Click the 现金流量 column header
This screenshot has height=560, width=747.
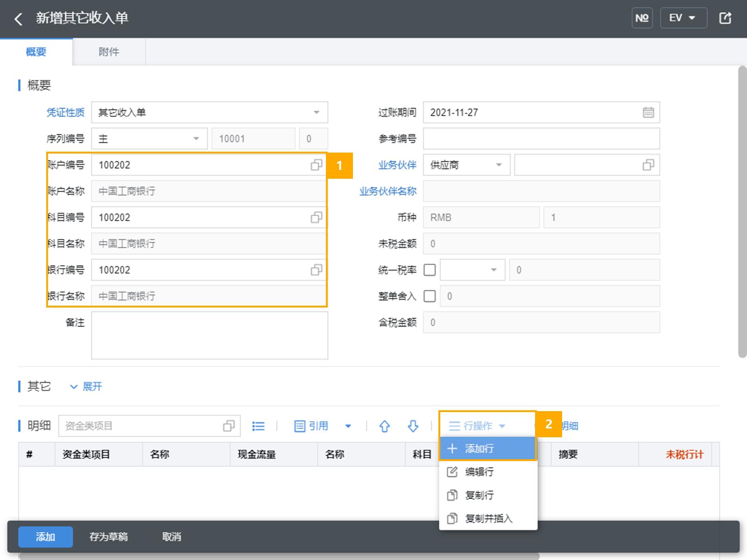coord(274,455)
